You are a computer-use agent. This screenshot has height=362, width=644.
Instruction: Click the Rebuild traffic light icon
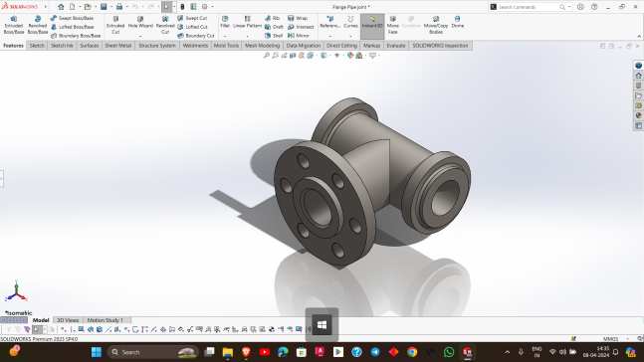tap(182, 7)
